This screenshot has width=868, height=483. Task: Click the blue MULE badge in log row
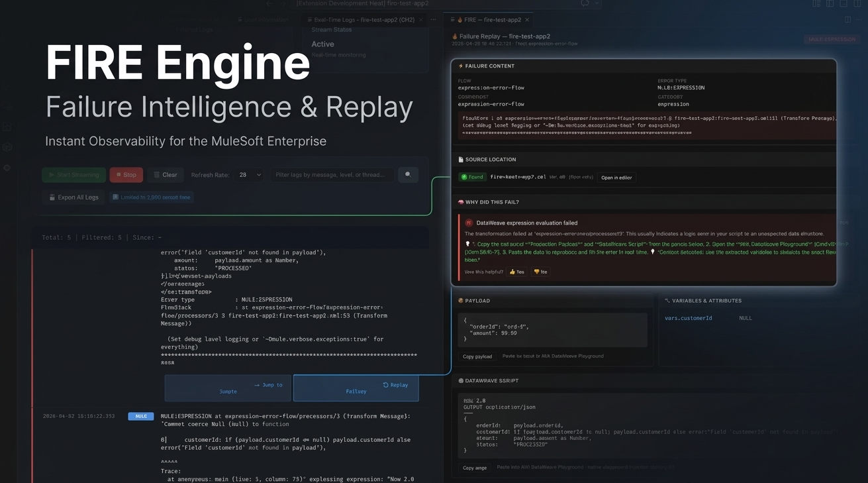click(x=141, y=416)
